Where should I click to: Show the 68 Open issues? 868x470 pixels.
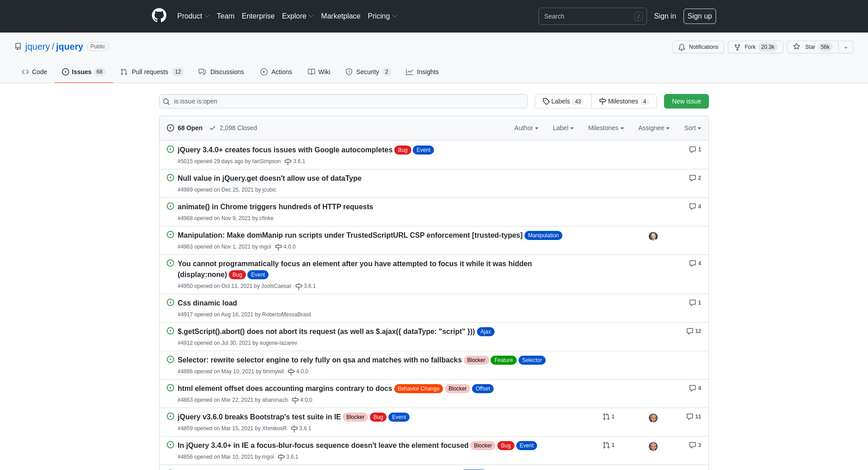pyautogui.click(x=185, y=128)
